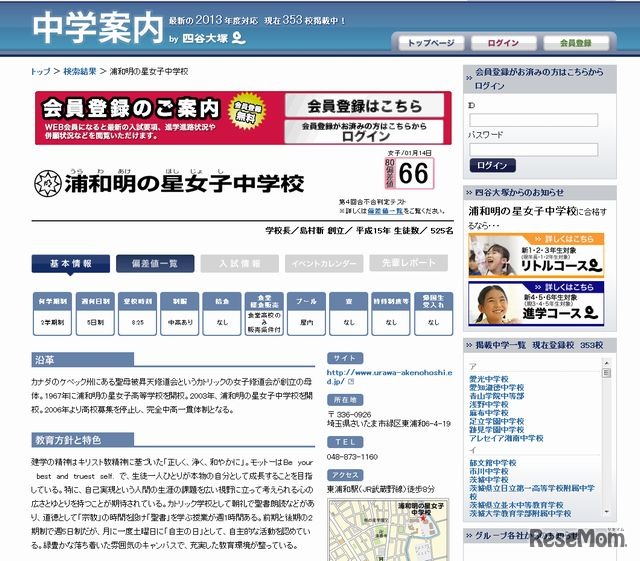Open the 会員登録 header button
The height and width of the screenshot is (561, 640).
click(576, 42)
